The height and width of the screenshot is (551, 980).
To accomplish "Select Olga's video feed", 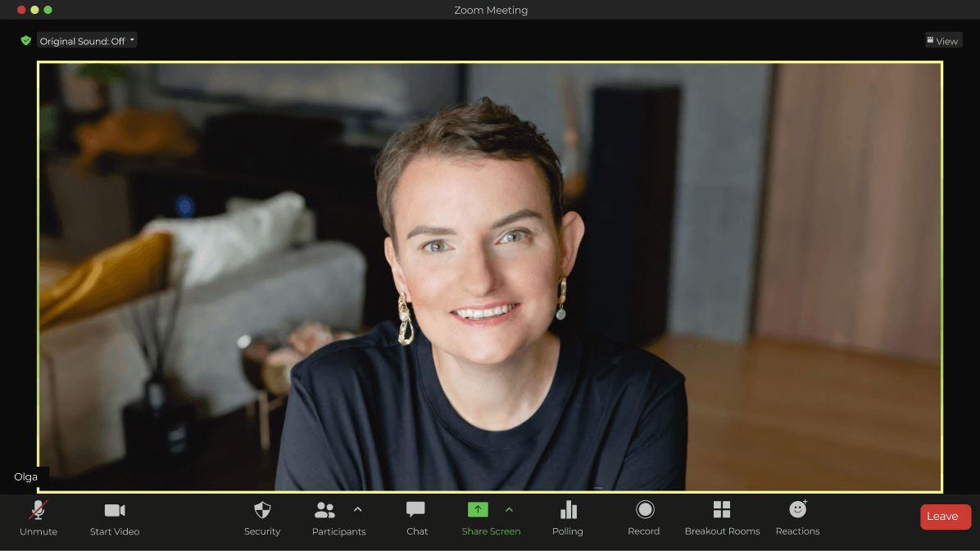I will tap(490, 277).
